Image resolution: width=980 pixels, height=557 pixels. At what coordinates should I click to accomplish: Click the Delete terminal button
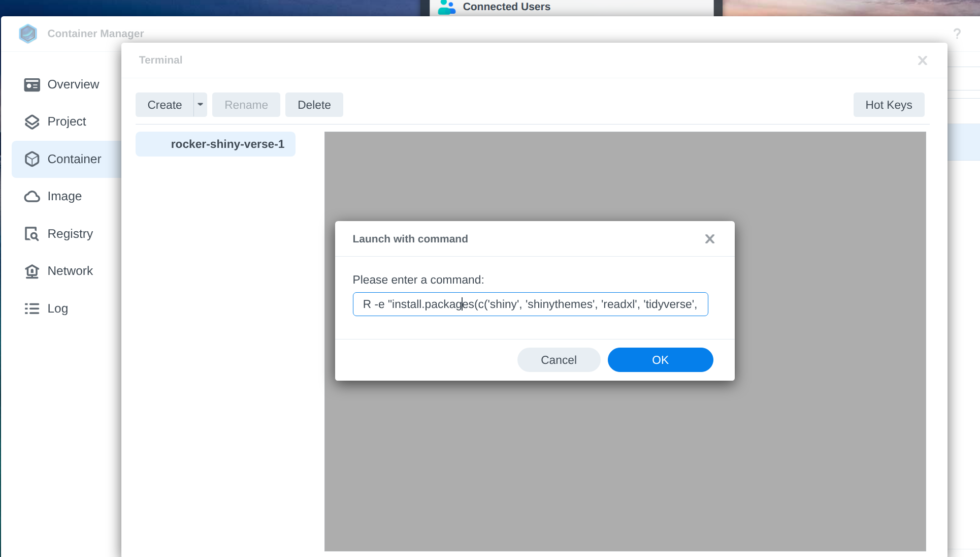coord(314,105)
